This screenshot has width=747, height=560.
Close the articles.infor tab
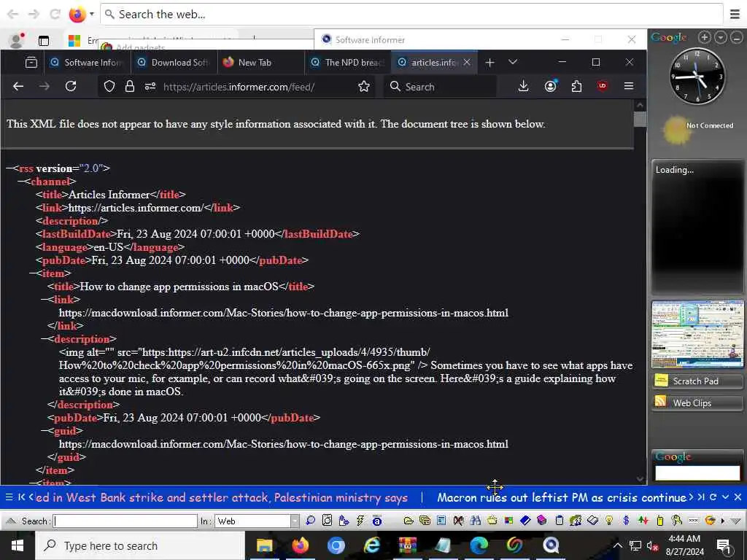click(x=467, y=63)
